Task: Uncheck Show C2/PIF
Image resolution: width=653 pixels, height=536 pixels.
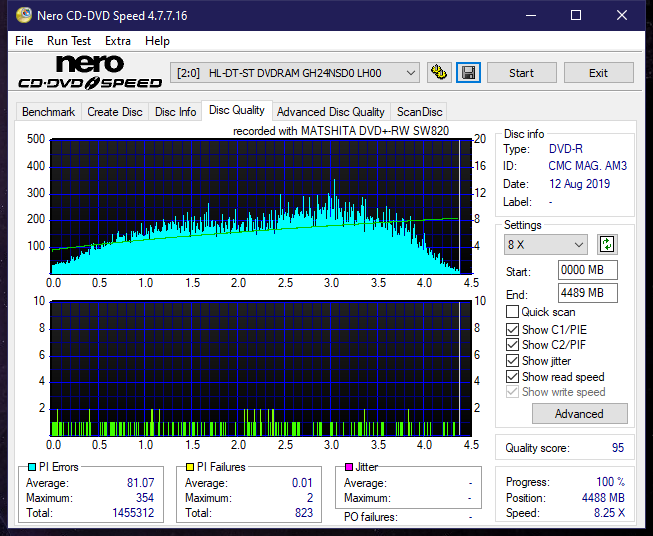Action: click(x=512, y=345)
